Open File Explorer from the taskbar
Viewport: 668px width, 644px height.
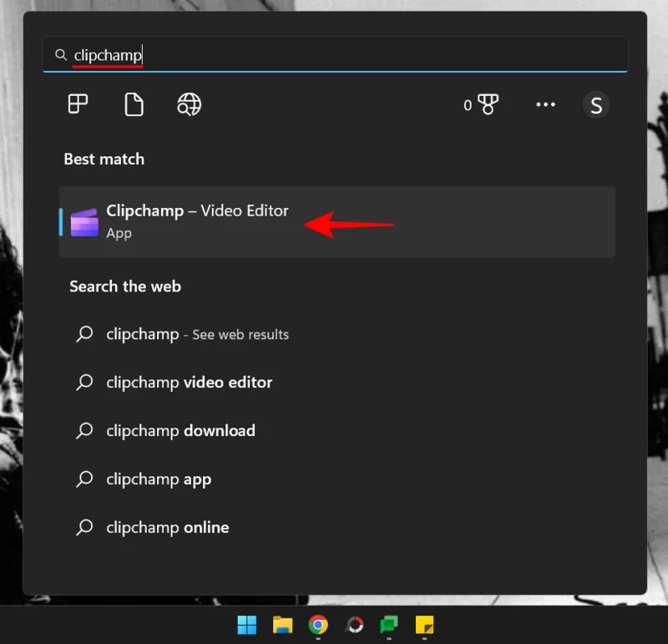point(282,625)
